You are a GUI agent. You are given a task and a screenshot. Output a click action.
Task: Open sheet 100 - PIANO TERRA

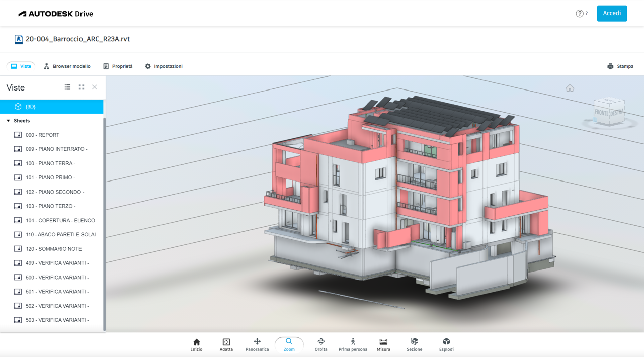(x=50, y=163)
